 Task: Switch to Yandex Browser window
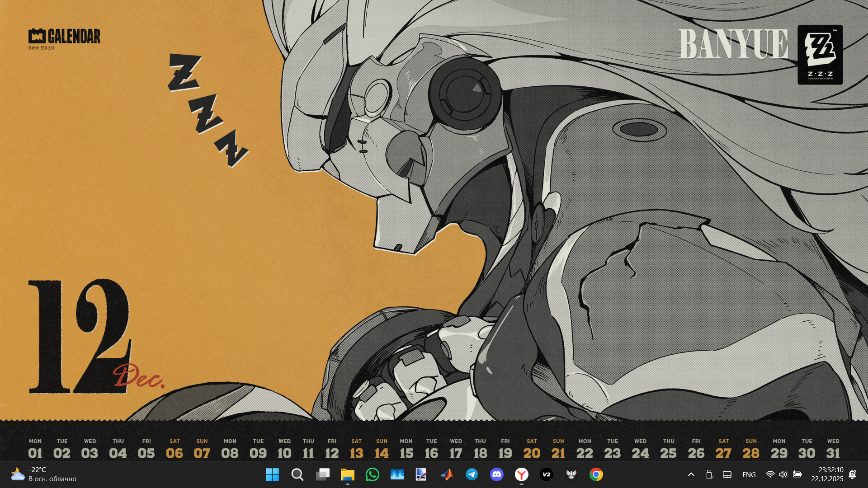coord(521,474)
